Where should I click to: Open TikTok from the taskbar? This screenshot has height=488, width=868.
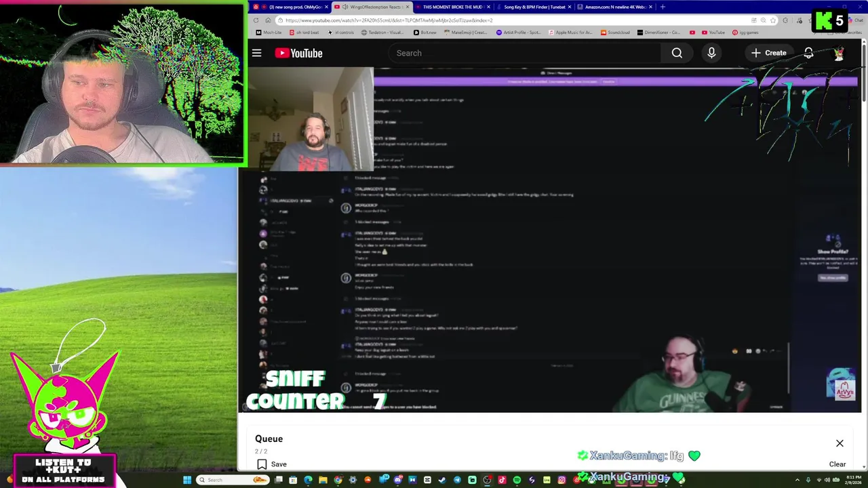[502, 480]
